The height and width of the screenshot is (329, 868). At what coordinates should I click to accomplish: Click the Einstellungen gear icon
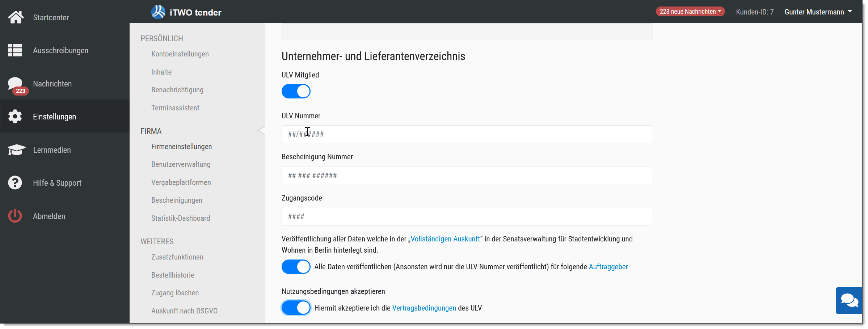[15, 116]
